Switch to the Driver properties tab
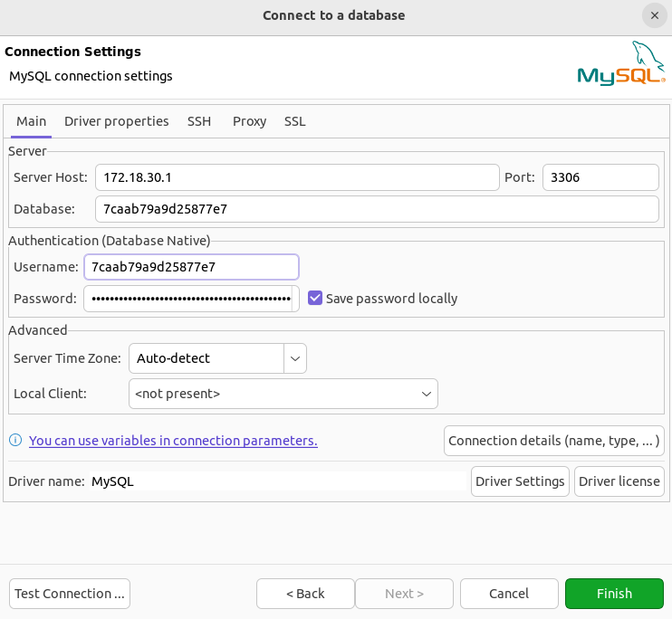Image resolution: width=672 pixels, height=619 pixels. click(x=116, y=121)
